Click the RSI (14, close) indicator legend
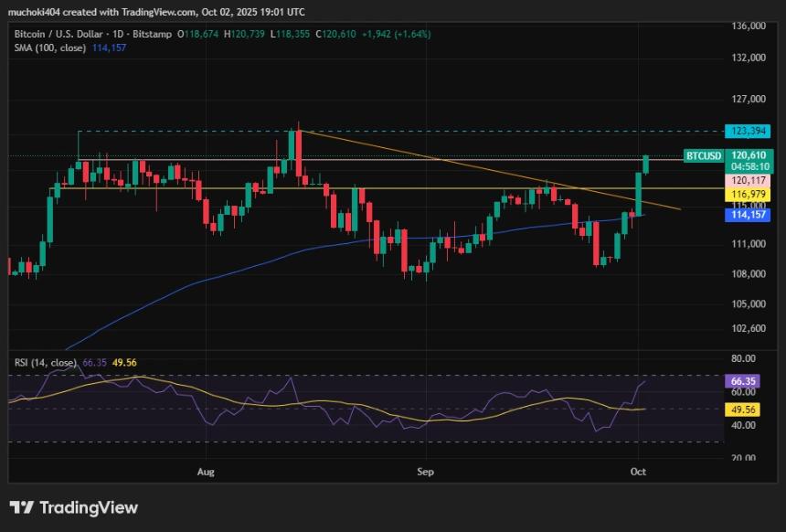This screenshot has width=786, height=532. pyautogui.click(x=46, y=363)
